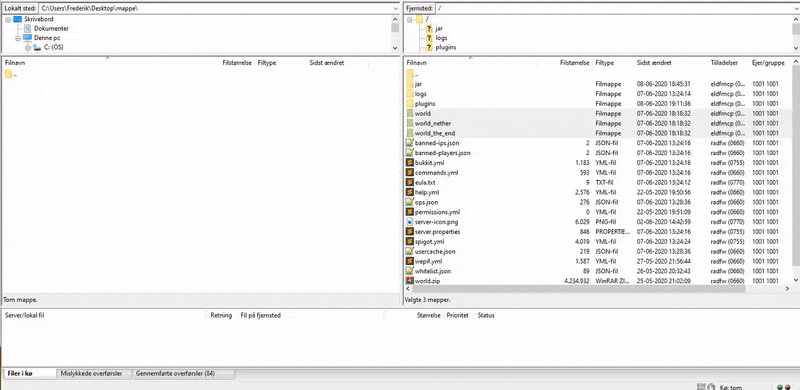Switch to the Filer i kø tab
This screenshot has height=390, width=800.
(x=29, y=374)
